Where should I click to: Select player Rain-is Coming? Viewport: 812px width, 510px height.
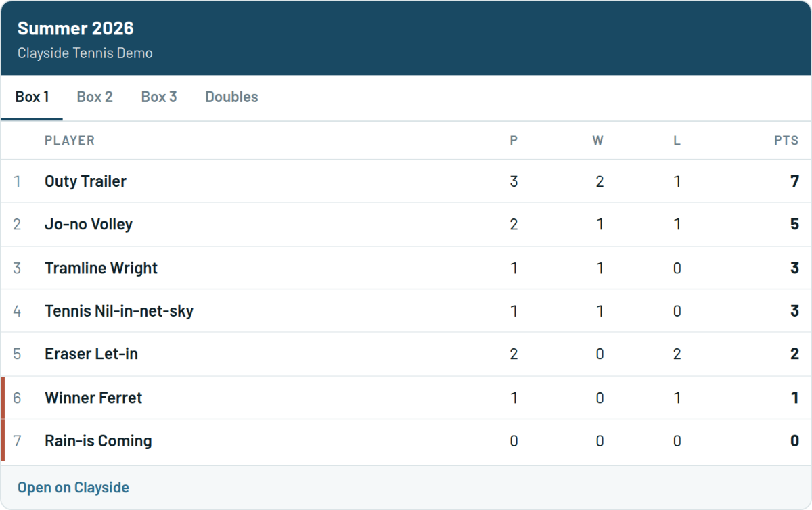click(98, 441)
